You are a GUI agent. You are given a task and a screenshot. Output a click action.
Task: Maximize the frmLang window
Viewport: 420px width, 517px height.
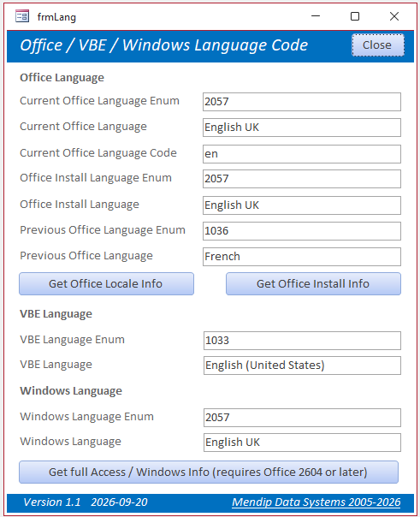pyautogui.click(x=355, y=16)
